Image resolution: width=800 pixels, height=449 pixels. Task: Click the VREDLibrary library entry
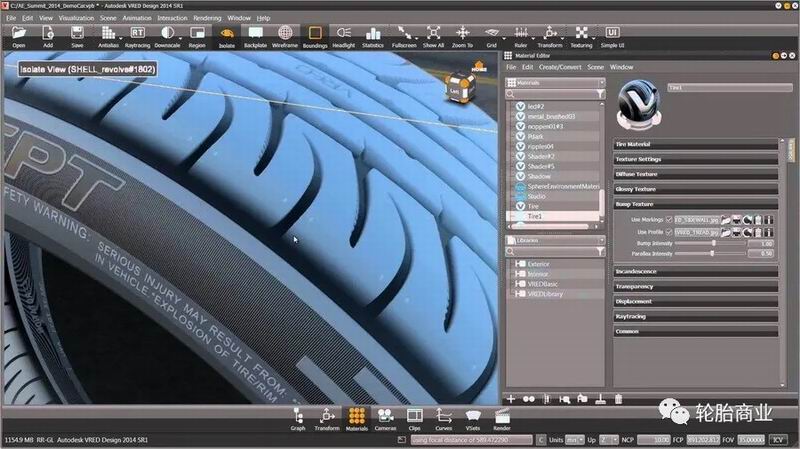546,294
